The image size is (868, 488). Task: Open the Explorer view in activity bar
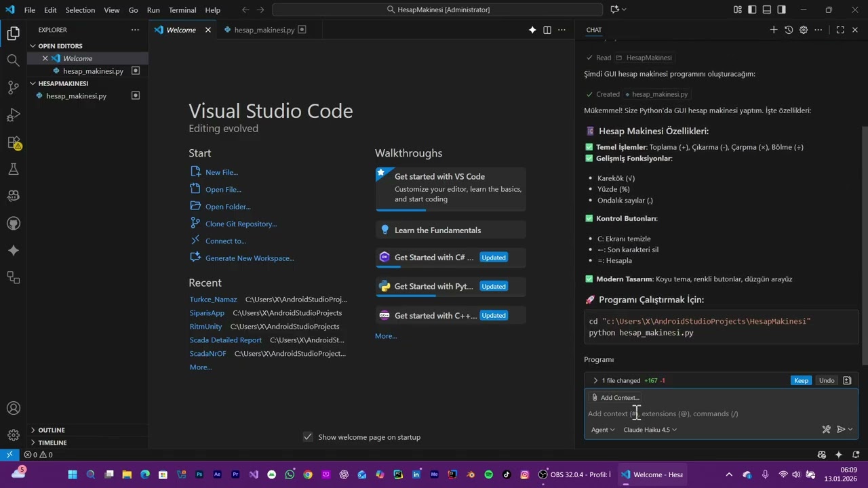tap(13, 33)
